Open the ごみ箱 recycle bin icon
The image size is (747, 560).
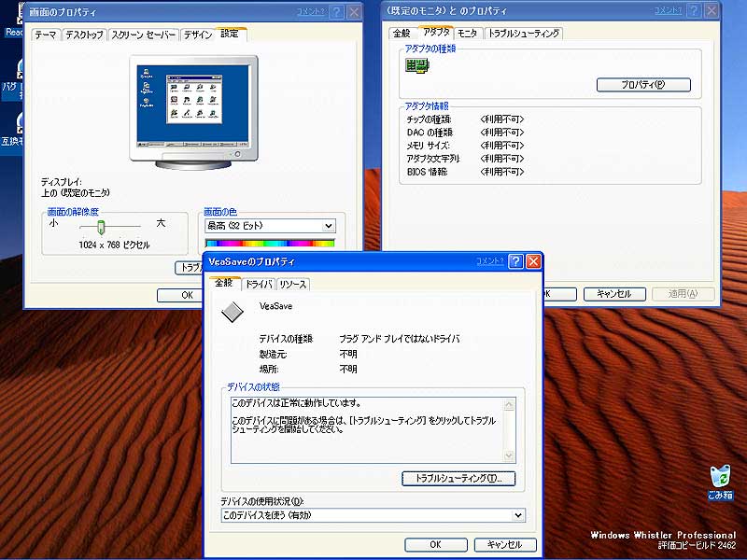coord(720,482)
